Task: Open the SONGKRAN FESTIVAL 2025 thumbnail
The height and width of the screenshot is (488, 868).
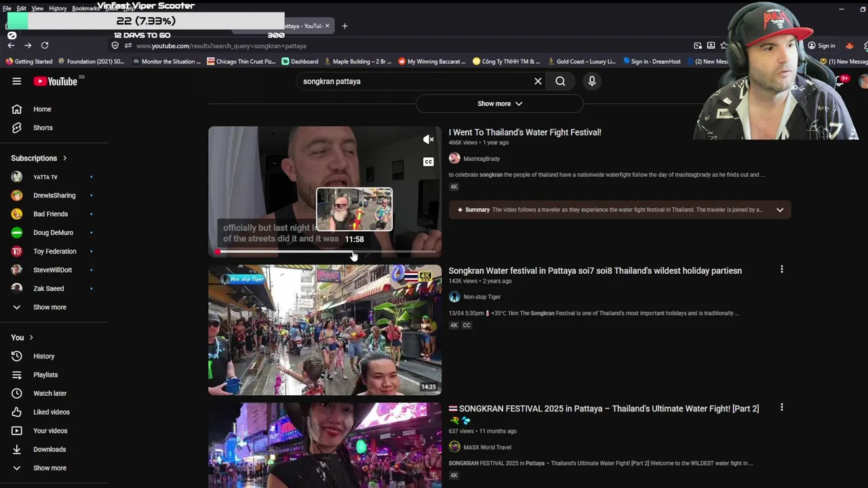Action: pos(325,445)
